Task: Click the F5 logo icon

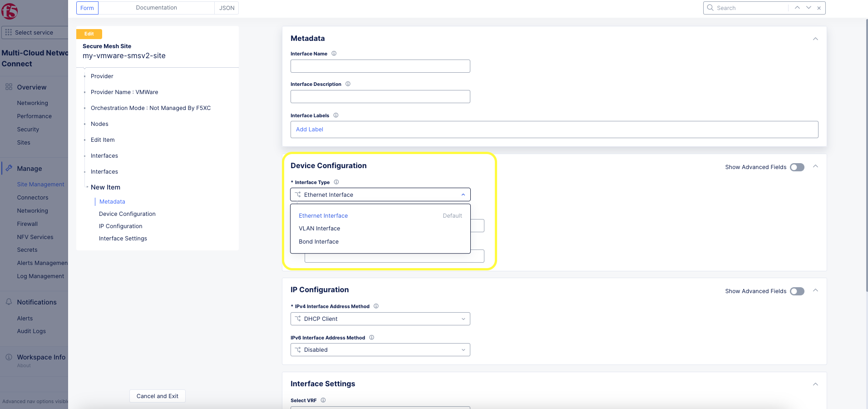Action: click(x=9, y=11)
